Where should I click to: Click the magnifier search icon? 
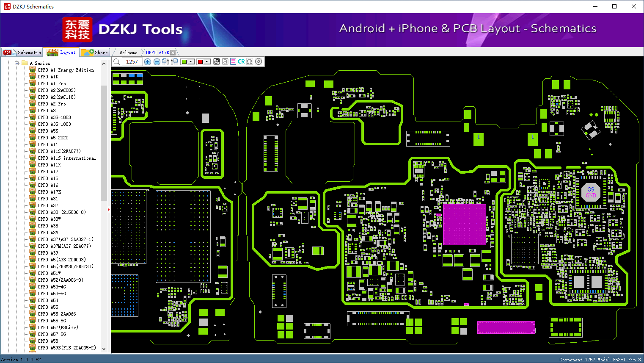coord(116,62)
